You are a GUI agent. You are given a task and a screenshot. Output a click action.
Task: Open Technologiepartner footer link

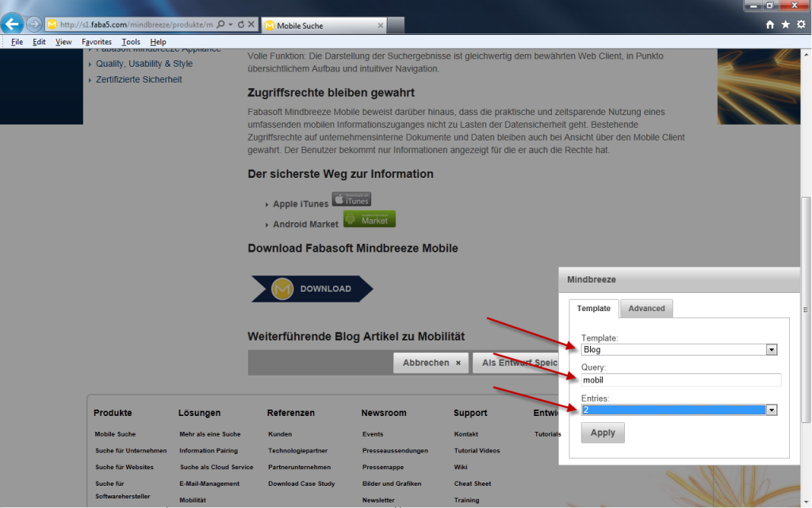pos(298,451)
